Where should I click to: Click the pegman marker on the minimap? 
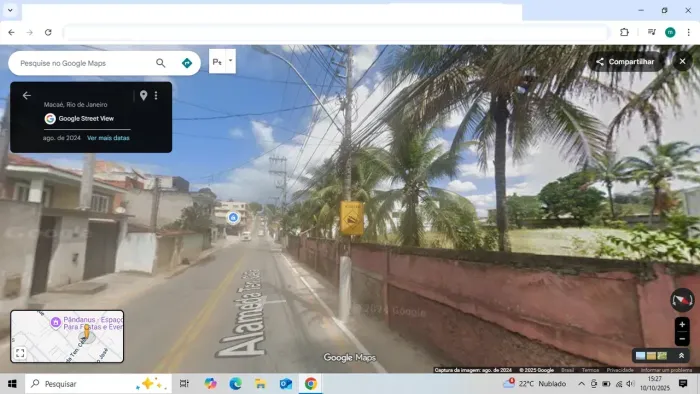(87, 332)
